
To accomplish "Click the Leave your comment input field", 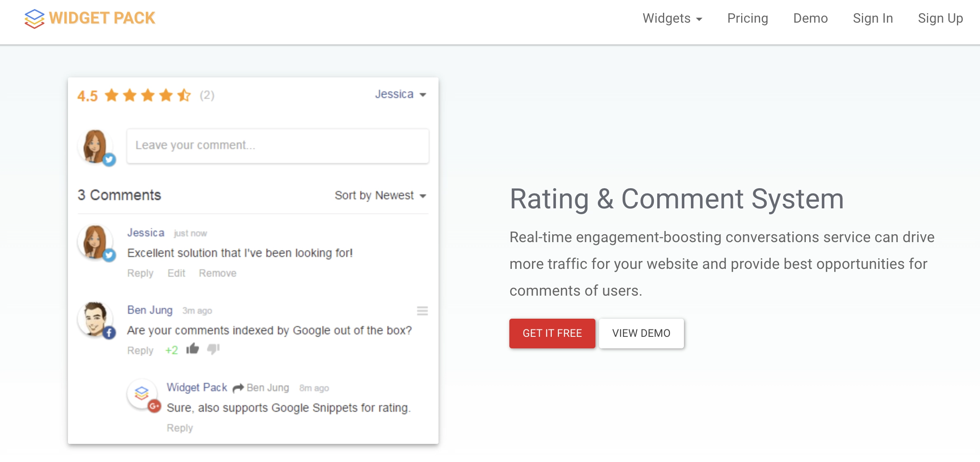I will point(278,146).
